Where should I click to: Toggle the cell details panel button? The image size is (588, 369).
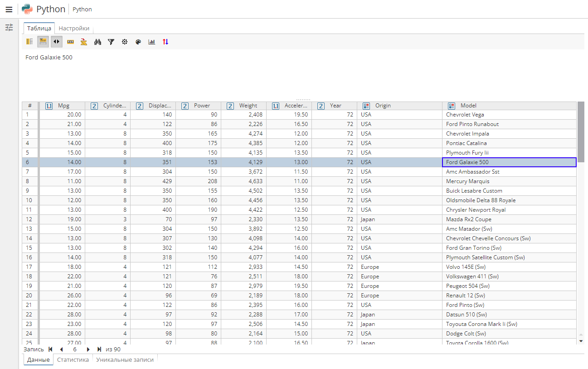[x=43, y=42]
